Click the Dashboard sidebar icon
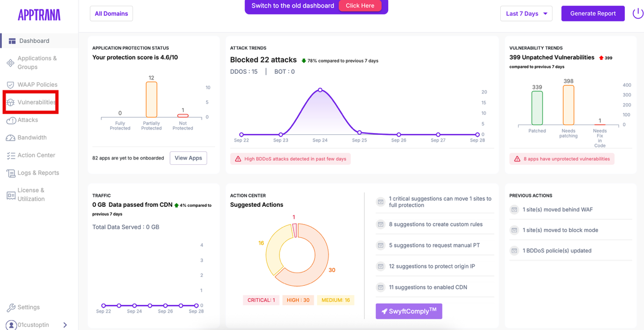The image size is (644, 330). [x=12, y=41]
